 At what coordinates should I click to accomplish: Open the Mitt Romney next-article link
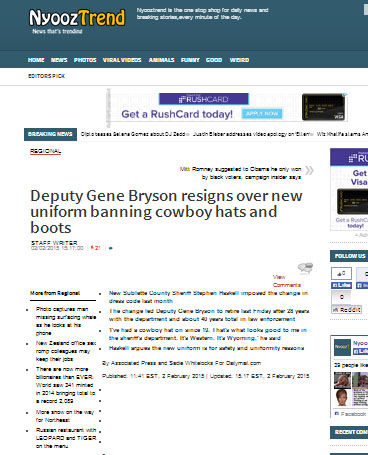coord(241,173)
